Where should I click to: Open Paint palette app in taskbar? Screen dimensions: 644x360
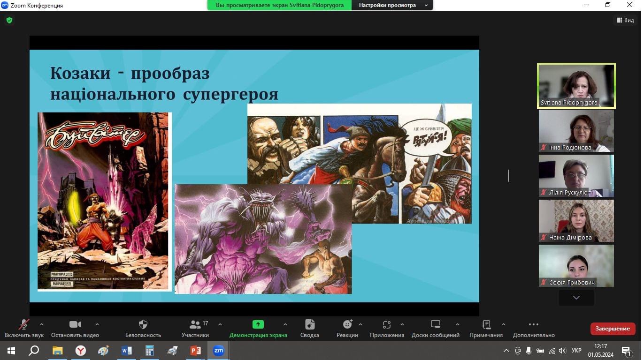click(x=104, y=351)
